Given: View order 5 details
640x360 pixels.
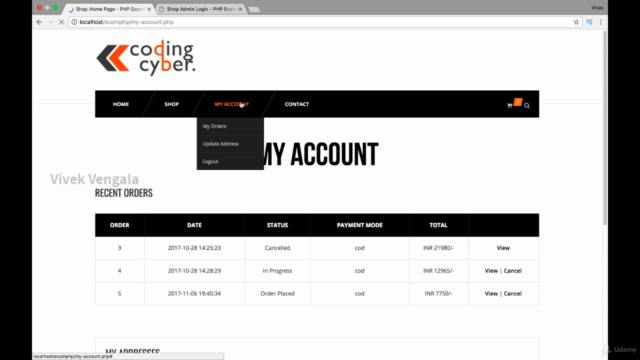Looking at the screenshot, I should [x=491, y=293].
